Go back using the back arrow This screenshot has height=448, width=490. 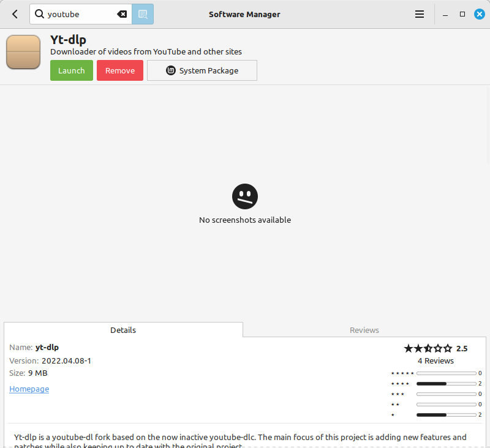click(x=15, y=14)
